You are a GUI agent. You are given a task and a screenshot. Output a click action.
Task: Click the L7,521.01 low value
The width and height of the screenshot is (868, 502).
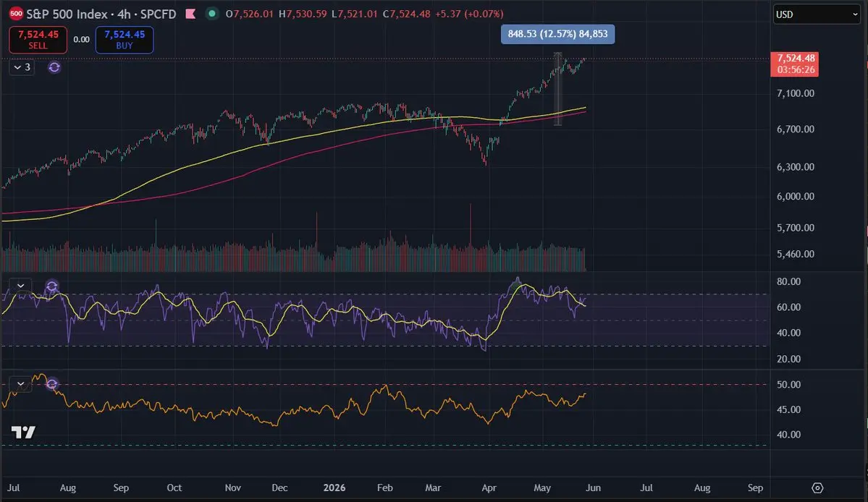354,14
